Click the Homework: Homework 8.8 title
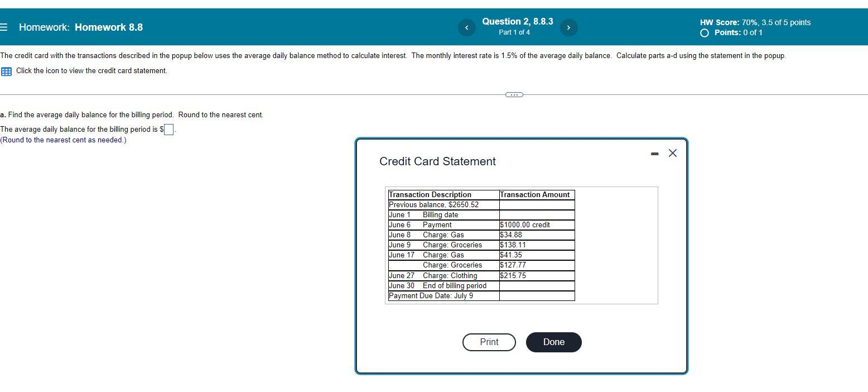868x392 pixels. (x=80, y=27)
